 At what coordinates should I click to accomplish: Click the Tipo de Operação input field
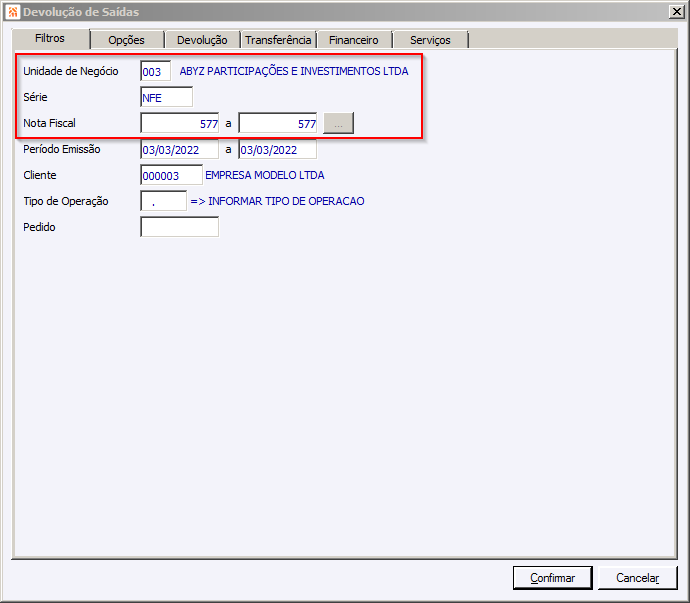(164, 201)
